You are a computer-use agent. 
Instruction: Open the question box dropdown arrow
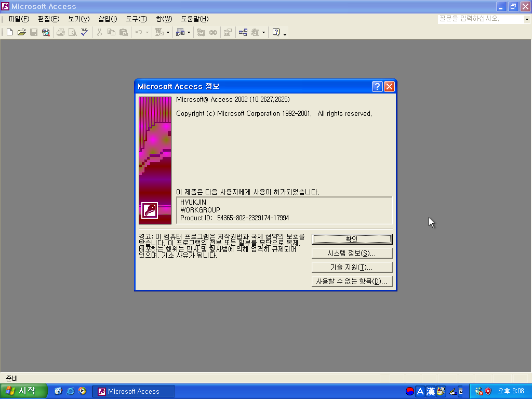click(x=527, y=19)
